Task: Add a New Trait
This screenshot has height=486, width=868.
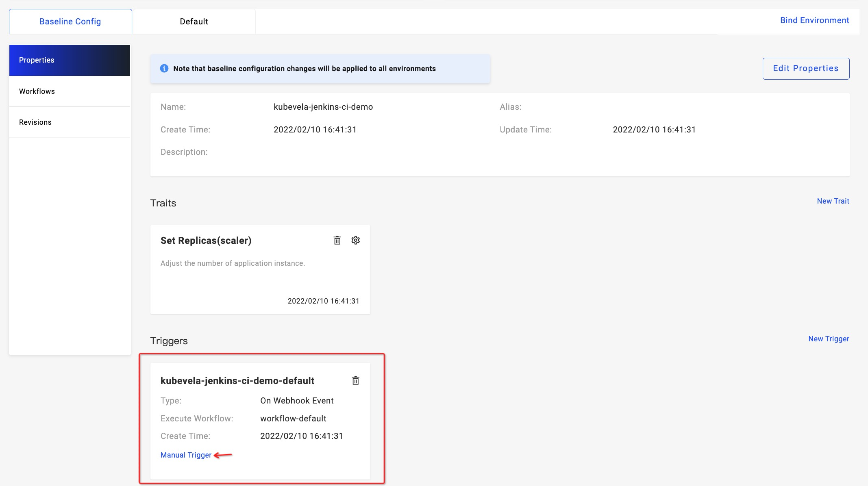Action: [x=833, y=201]
